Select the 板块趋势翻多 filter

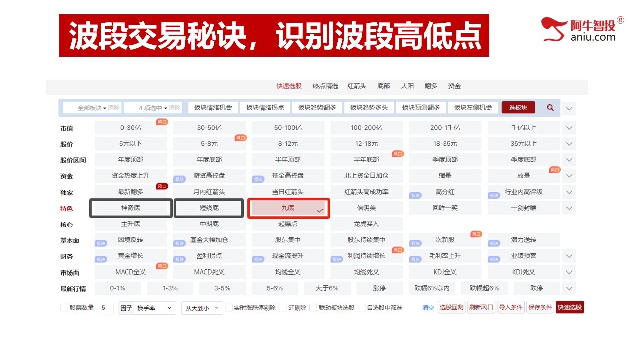coord(317,107)
